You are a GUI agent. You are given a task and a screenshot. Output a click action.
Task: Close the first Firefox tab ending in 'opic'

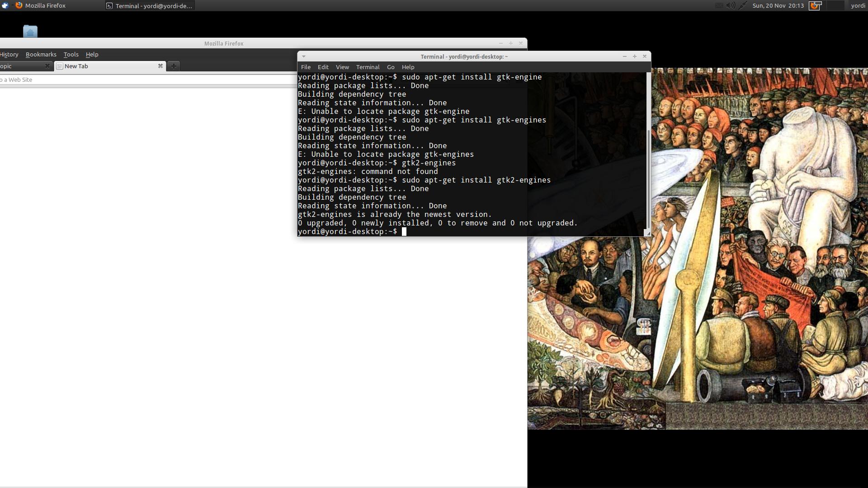pyautogui.click(x=47, y=66)
